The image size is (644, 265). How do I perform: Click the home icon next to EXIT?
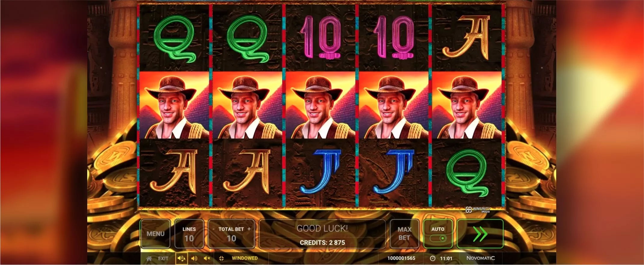pos(149,258)
